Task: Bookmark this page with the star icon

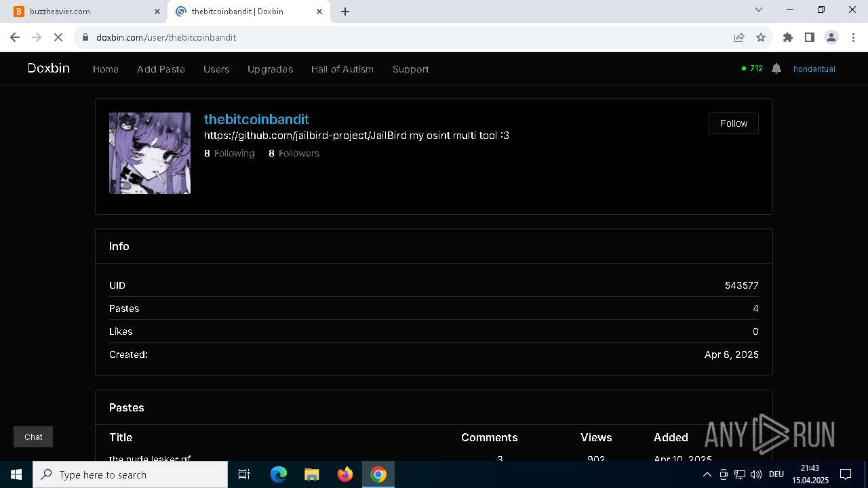Action: point(761,37)
